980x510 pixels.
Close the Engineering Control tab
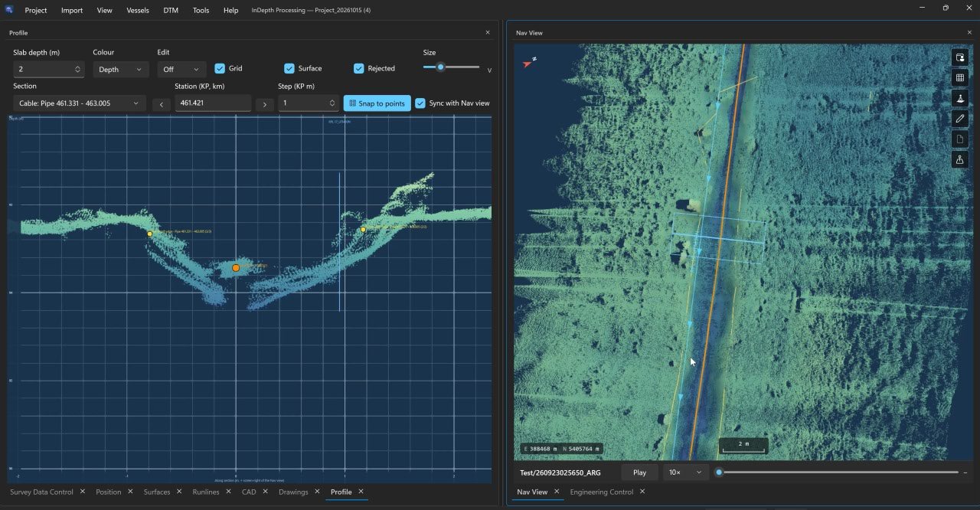pyautogui.click(x=642, y=492)
